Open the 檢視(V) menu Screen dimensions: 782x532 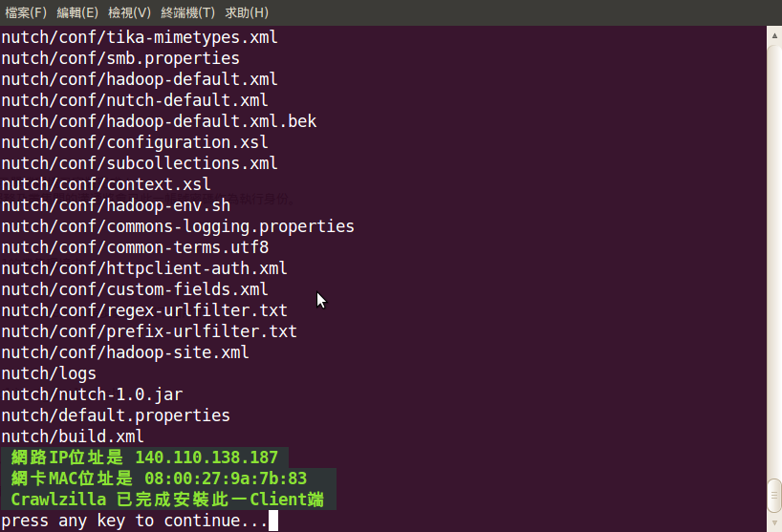click(x=129, y=12)
